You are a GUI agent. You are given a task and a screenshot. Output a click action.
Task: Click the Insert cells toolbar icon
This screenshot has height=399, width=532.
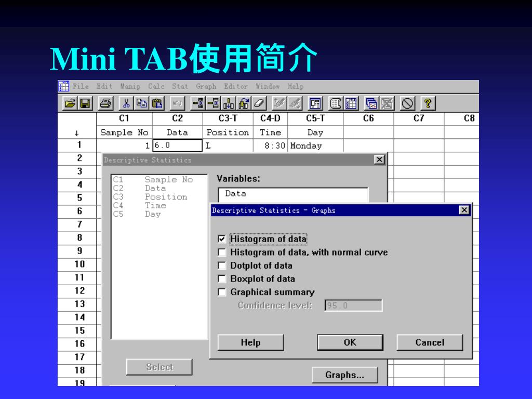[198, 103]
